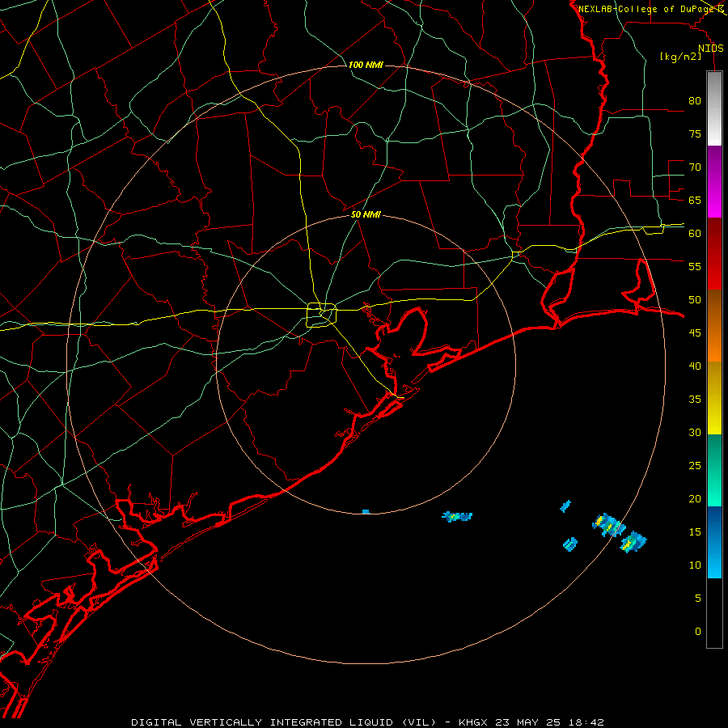Click the 75 value on color scale
Screen dimensions: 728x728
point(695,133)
